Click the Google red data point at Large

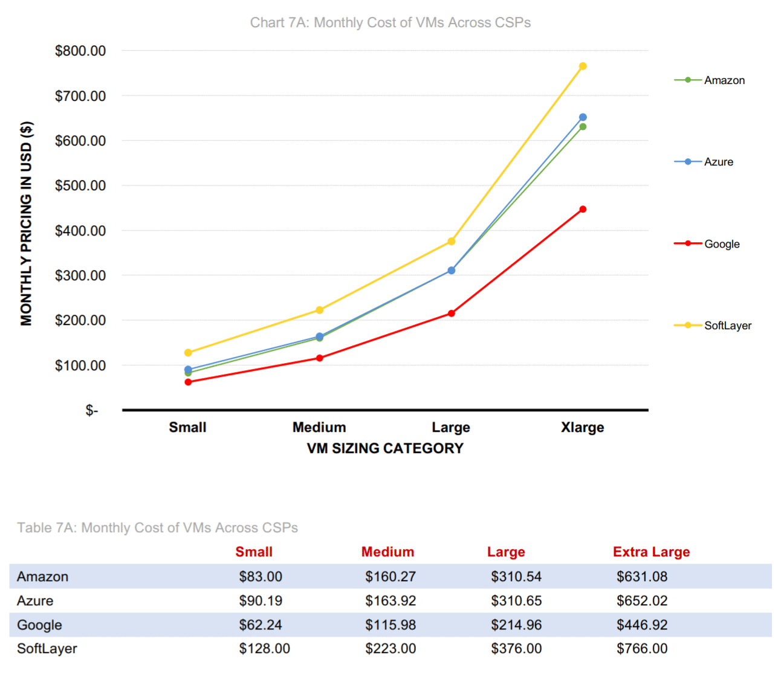click(452, 313)
